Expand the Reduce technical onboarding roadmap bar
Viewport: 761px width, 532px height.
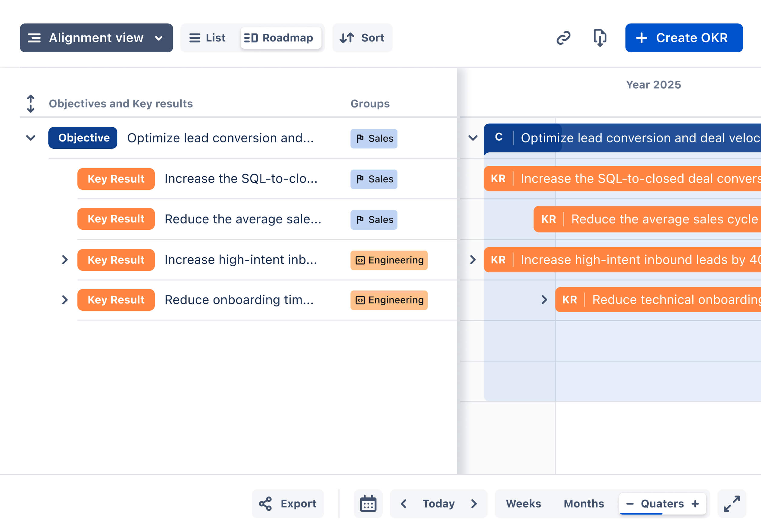[544, 300]
